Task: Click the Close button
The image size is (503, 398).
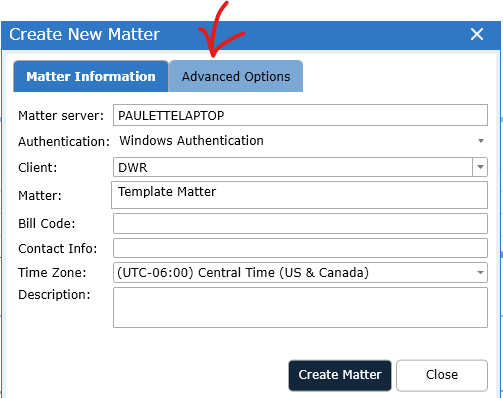Action: click(442, 375)
